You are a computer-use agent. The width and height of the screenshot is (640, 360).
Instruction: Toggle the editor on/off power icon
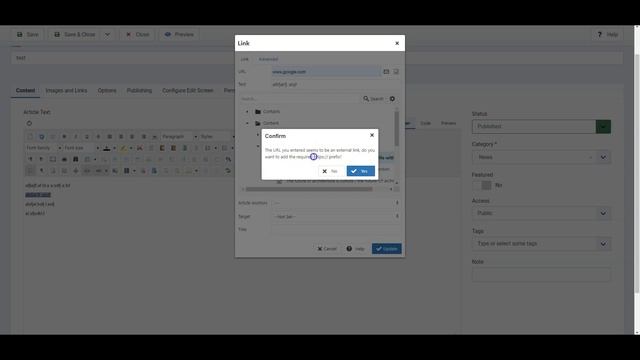(x=29, y=123)
